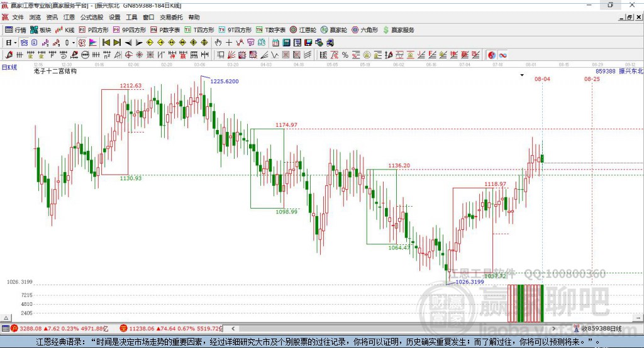Click the n² square number tool
Viewport: 644px width, 348px height.
(x=107, y=55)
